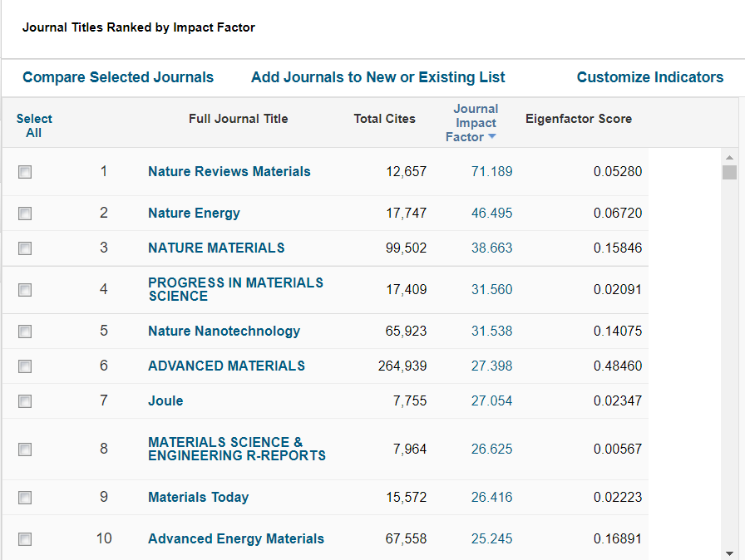Viewport: 745px width, 560px height.
Task: Click impact factor value 31.560
Action: pyautogui.click(x=491, y=289)
